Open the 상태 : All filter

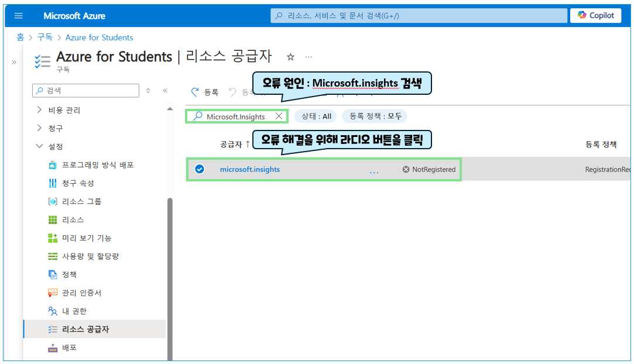coord(317,116)
